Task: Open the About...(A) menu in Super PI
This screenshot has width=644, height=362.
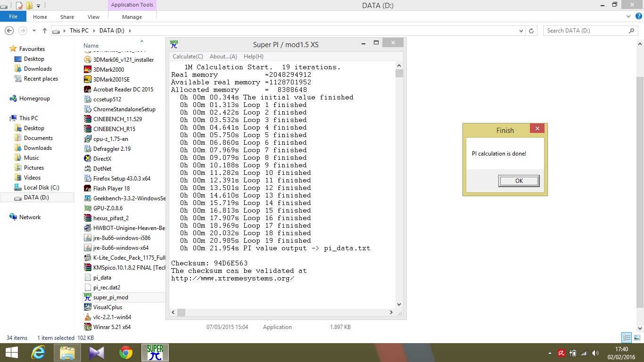Action: [223, 57]
